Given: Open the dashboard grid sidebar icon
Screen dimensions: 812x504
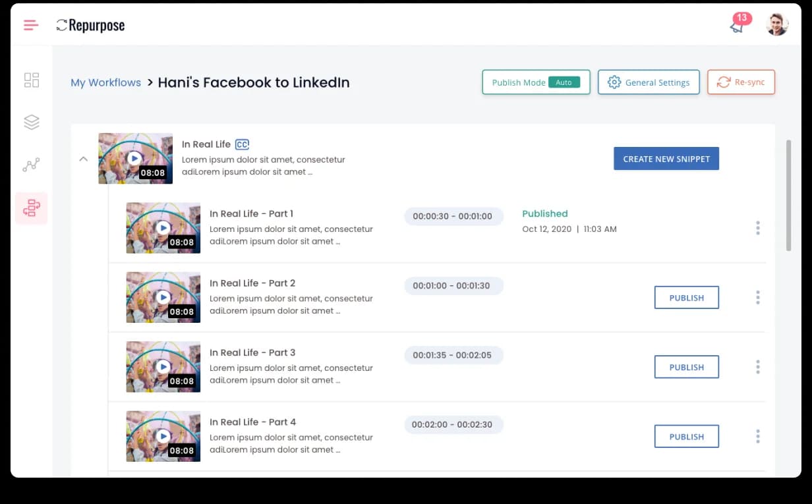Looking at the screenshot, I should click(x=32, y=80).
